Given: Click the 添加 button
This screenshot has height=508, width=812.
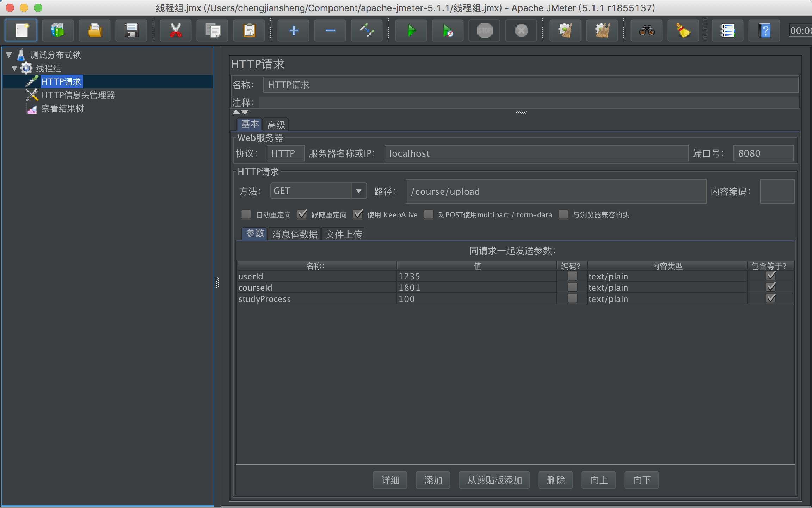Looking at the screenshot, I should pos(433,480).
